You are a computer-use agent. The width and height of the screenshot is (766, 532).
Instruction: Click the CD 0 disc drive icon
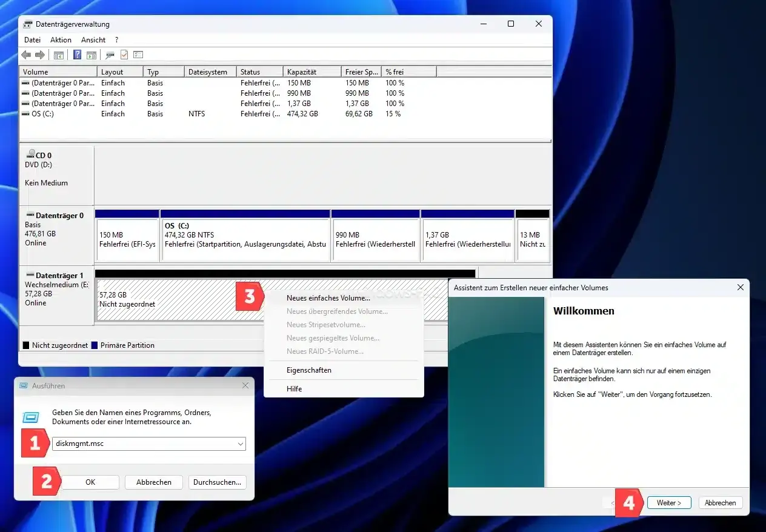point(30,155)
